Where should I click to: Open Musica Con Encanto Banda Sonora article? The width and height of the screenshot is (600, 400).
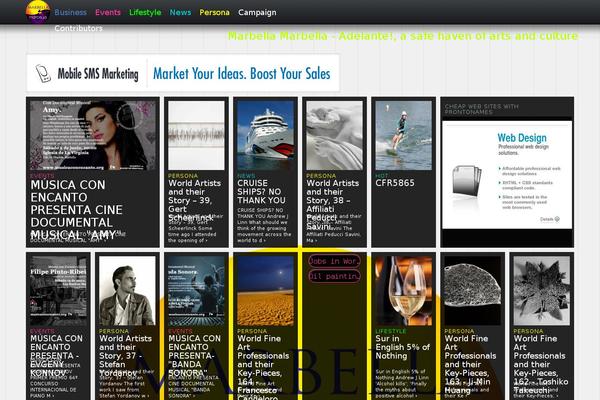[194, 356]
